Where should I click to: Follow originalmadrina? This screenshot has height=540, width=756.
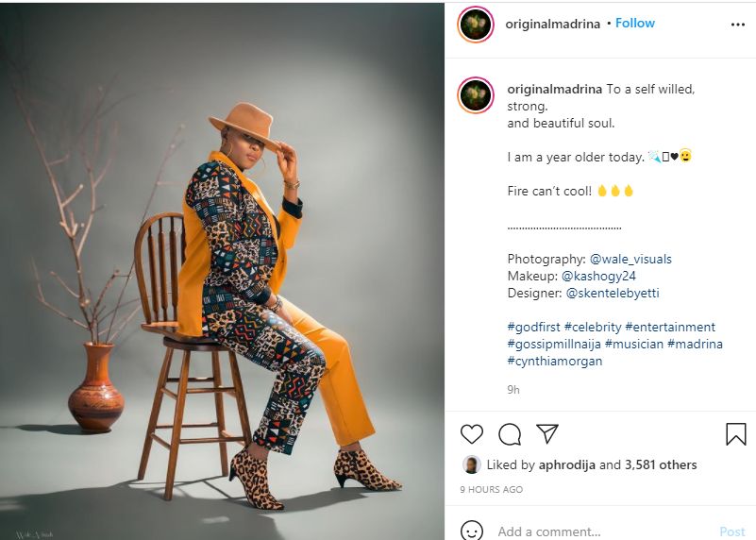[x=635, y=24]
